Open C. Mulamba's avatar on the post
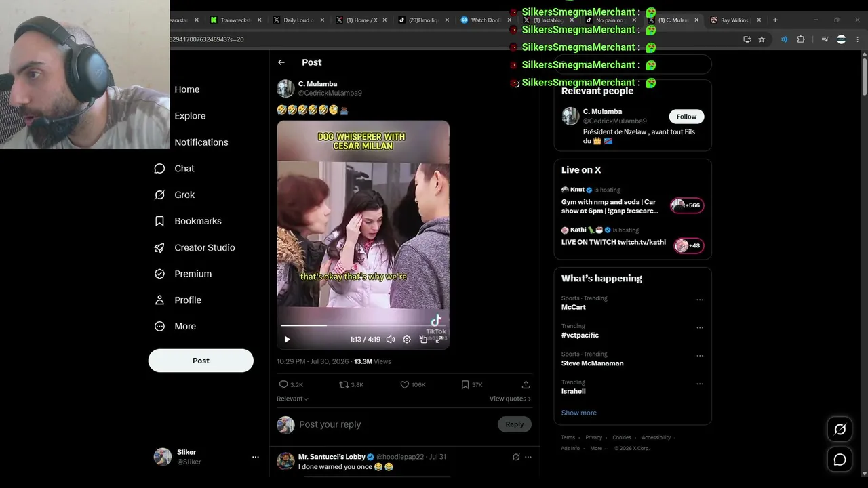The width and height of the screenshot is (868, 488). point(285,88)
